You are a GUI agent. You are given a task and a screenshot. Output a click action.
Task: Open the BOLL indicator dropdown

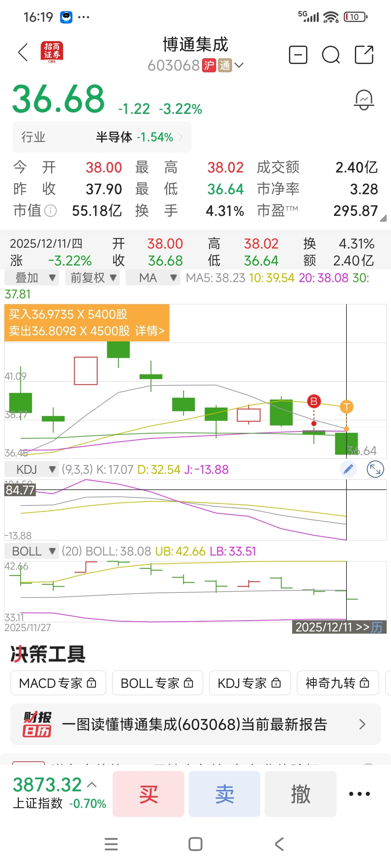pyautogui.click(x=32, y=551)
